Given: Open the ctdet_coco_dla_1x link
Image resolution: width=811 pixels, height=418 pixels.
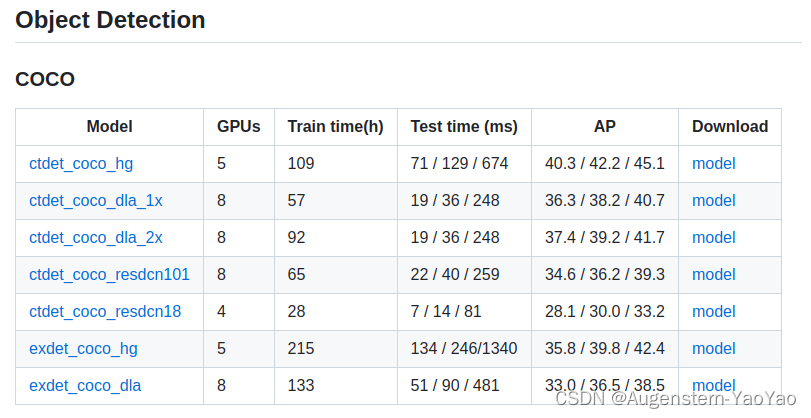Looking at the screenshot, I should 96,200.
